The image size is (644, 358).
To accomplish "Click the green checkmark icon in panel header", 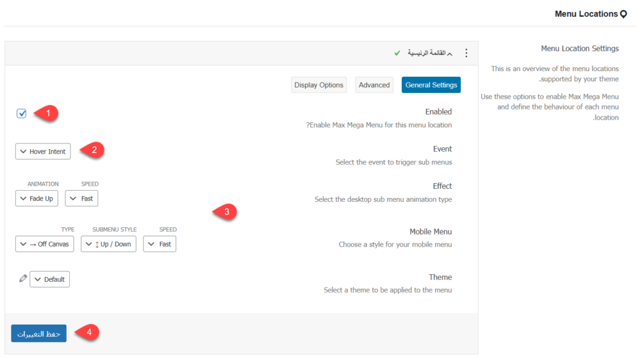I will pos(397,53).
